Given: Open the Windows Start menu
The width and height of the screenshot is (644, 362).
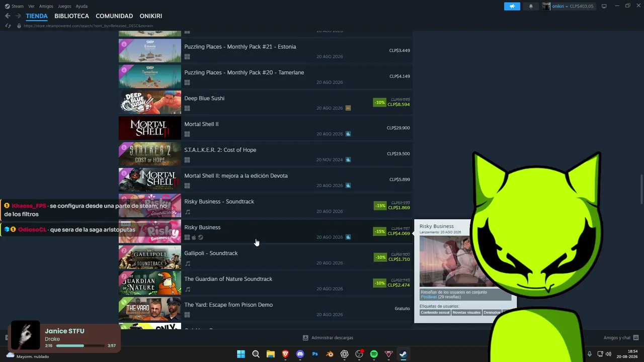Looking at the screenshot, I should [241, 354].
